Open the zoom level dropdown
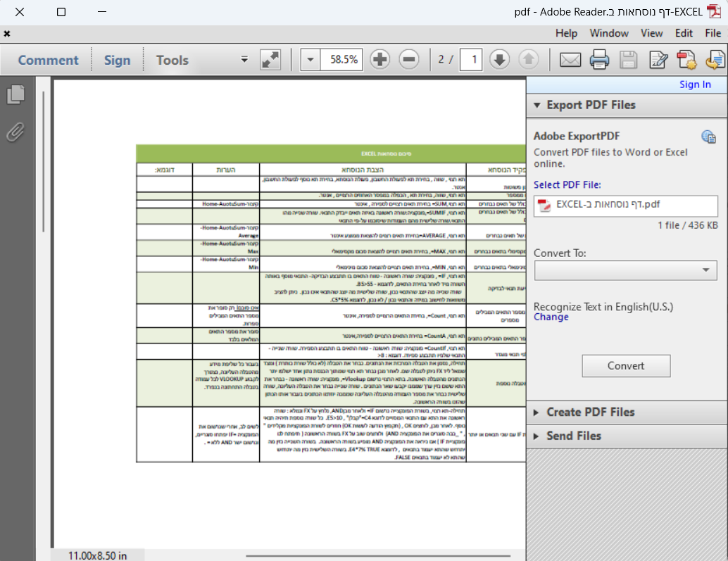Viewport: 728px width, 561px height. click(310, 59)
